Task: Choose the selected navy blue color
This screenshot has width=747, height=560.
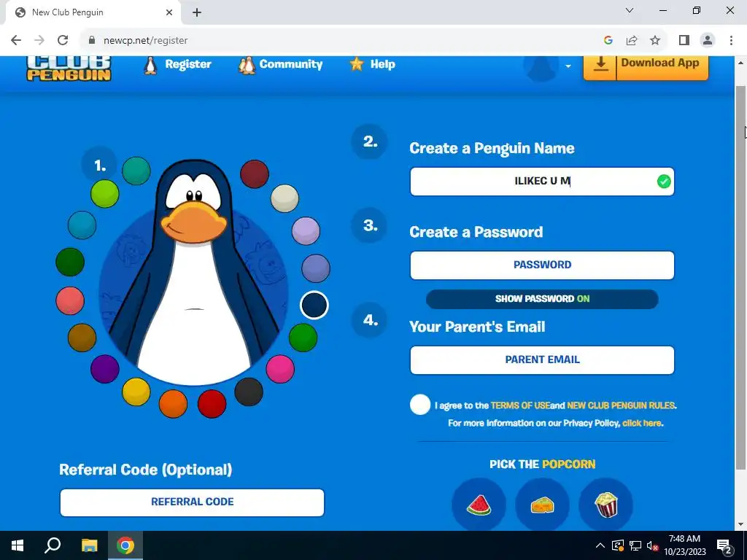Action: 314,305
